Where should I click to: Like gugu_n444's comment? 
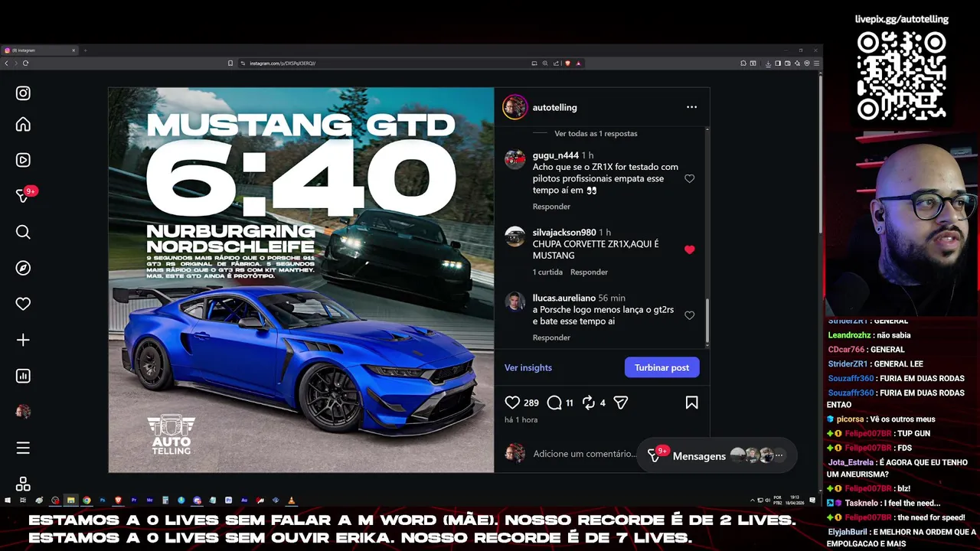689,178
